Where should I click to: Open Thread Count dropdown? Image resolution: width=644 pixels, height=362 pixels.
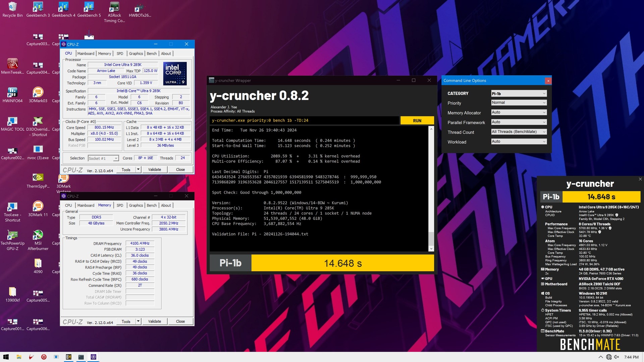519,132
